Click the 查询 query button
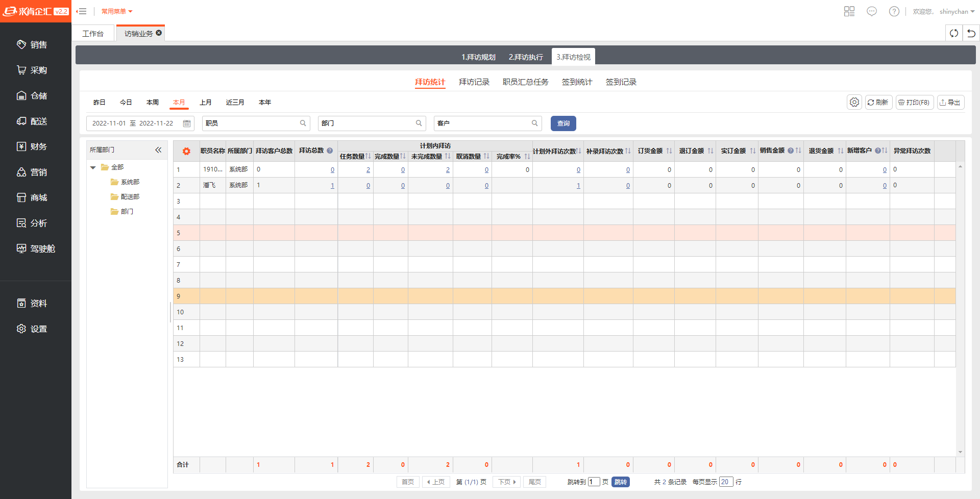This screenshot has height=499, width=980. click(x=563, y=123)
